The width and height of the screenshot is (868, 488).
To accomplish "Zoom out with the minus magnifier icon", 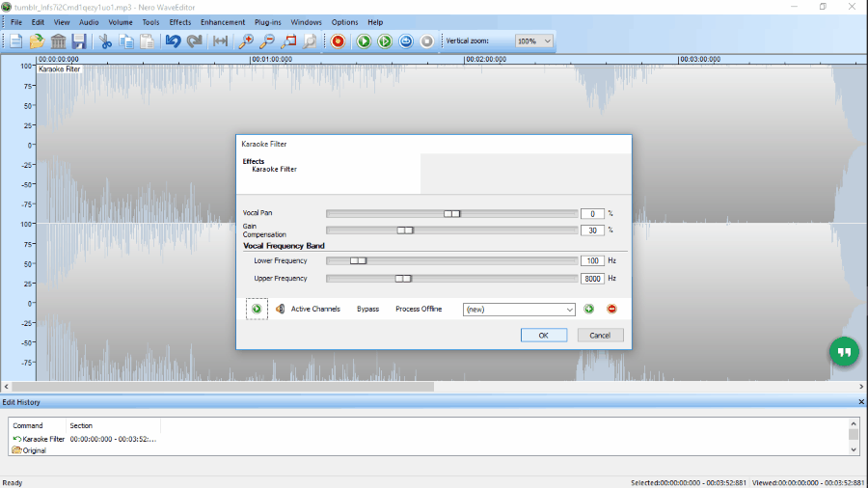I will pos(267,41).
